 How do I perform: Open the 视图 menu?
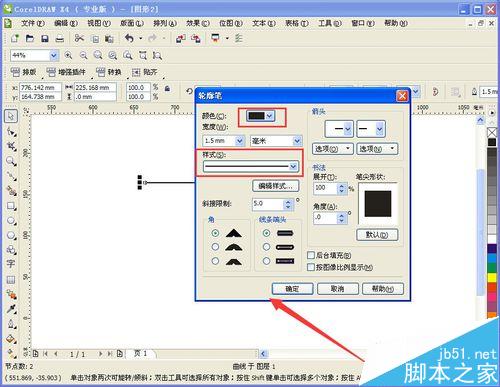[99, 23]
